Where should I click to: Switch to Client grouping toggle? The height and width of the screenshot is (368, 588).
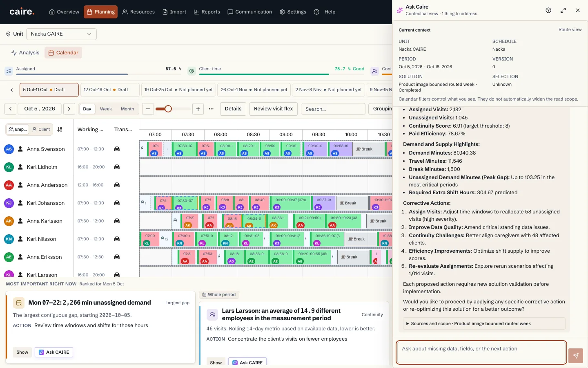[41, 130]
